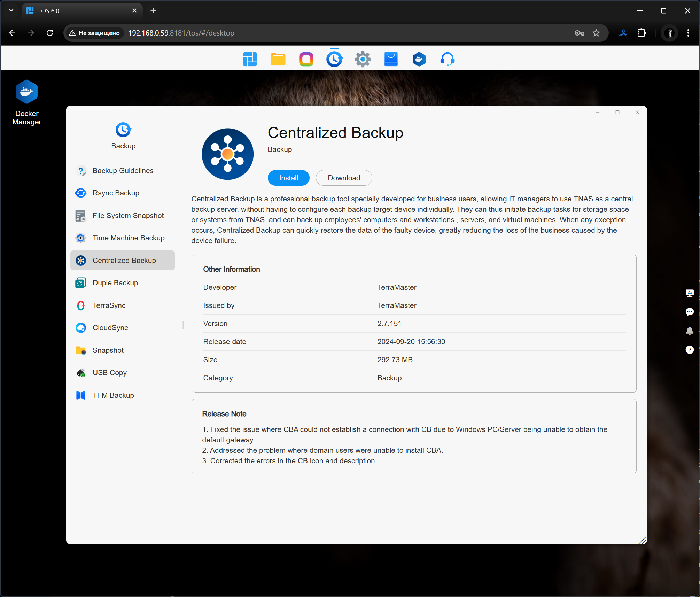Open TerraSync in backup sidebar
Image resolution: width=700 pixels, height=597 pixels.
pyautogui.click(x=109, y=305)
